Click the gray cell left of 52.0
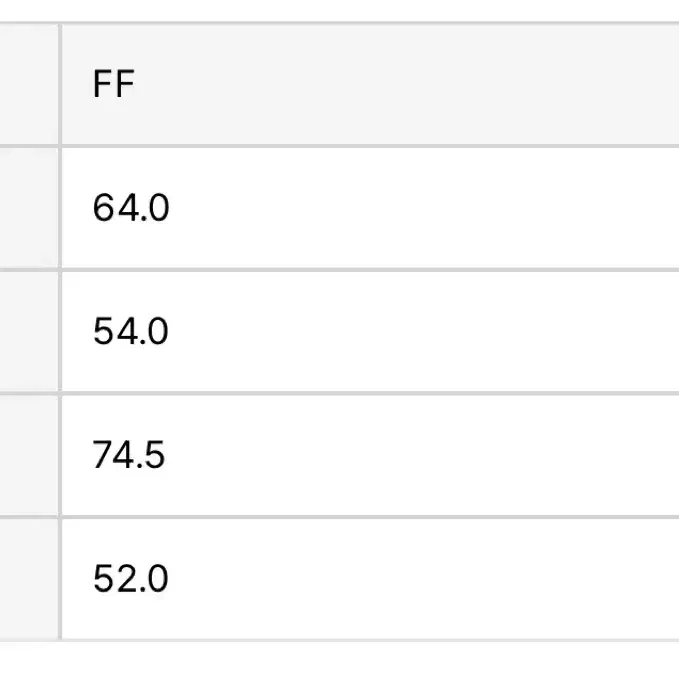Viewport: 679px width, 679px height. coord(29,579)
